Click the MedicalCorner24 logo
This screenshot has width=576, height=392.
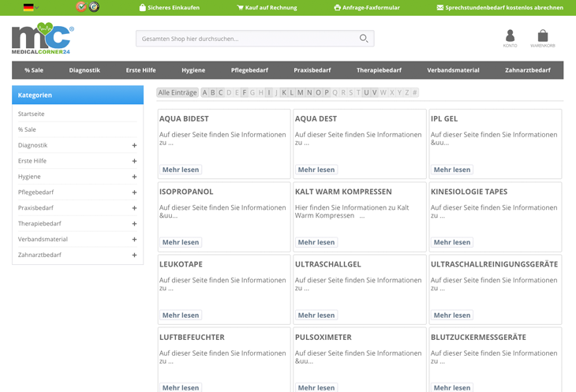(43, 38)
